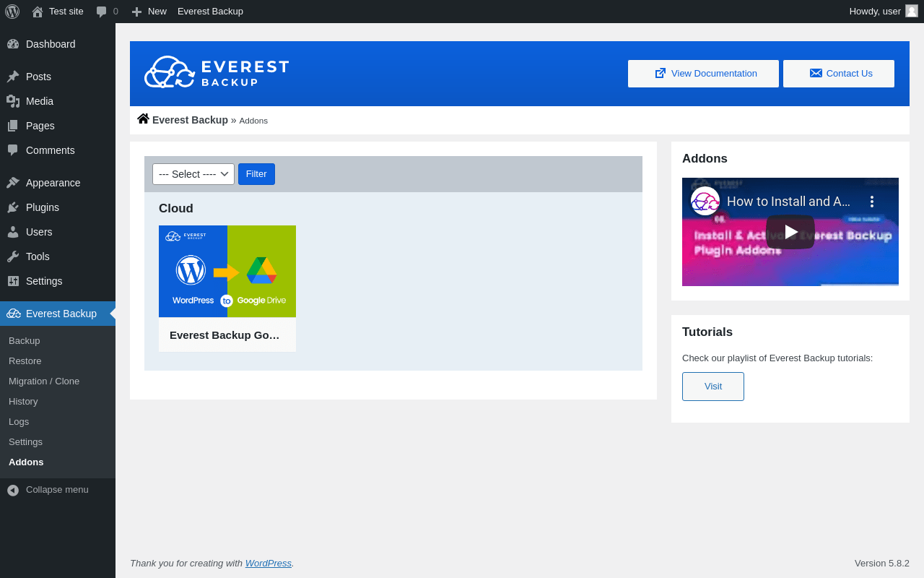Click the Appearance paintbrush icon
The width and height of the screenshot is (924, 578).
[x=13, y=183]
